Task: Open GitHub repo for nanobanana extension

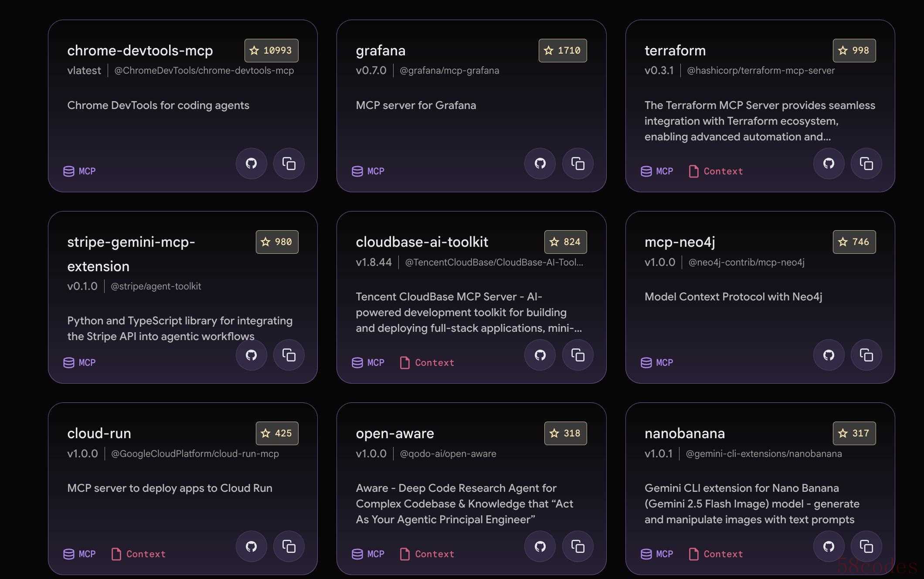Action: click(829, 546)
